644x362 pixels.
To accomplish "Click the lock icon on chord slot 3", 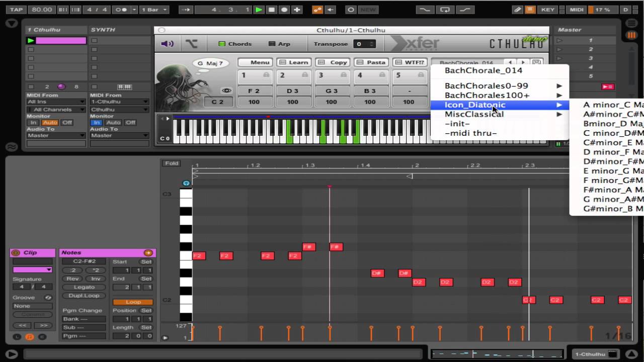I will [344, 75].
